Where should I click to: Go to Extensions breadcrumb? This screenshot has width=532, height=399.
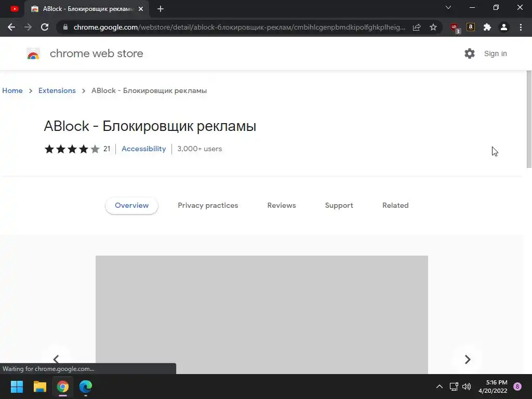tap(57, 90)
